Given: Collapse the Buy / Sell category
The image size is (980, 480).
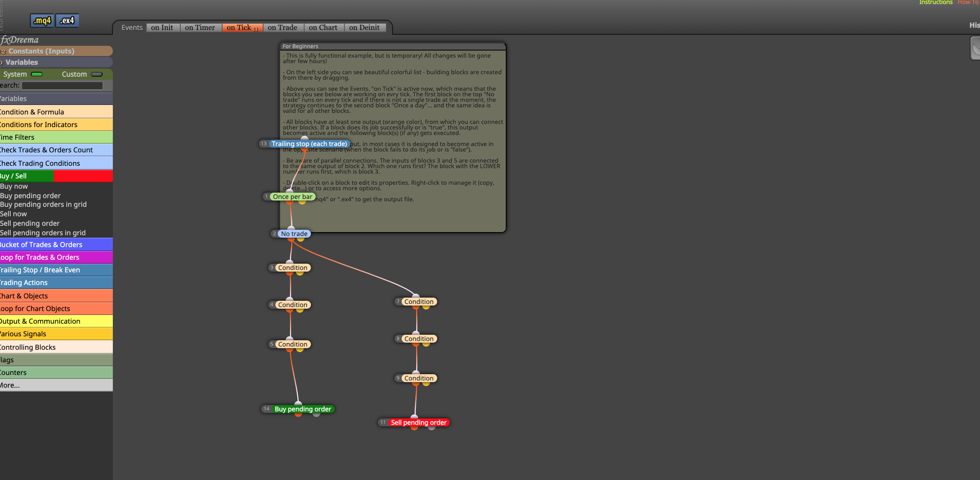Looking at the screenshot, I should [56, 176].
